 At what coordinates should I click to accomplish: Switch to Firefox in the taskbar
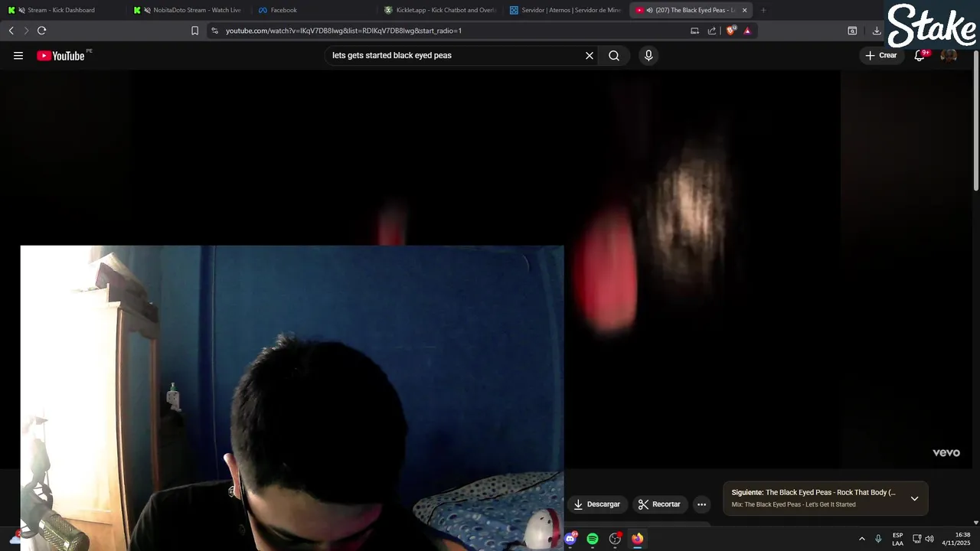pyautogui.click(x=637, y=539)
